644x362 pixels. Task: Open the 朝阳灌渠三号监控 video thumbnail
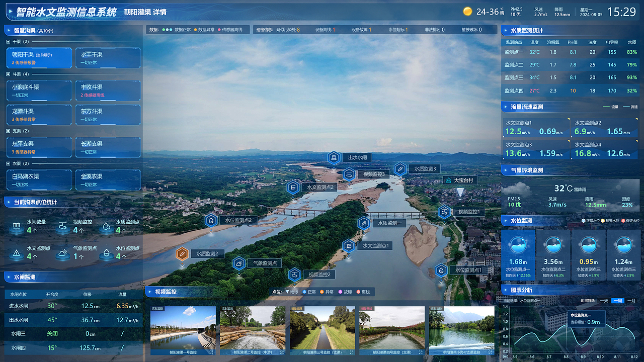tap(322, 330)
